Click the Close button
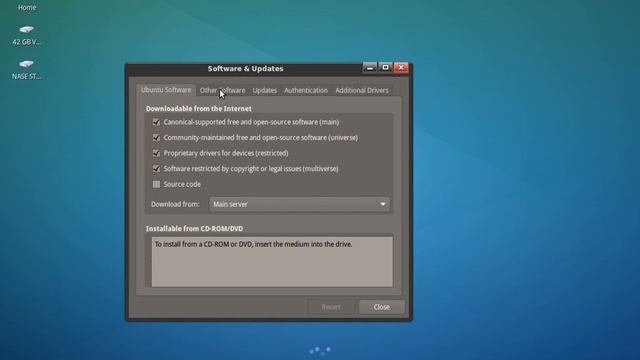Viewport: 640px width, 360px height. (x=382, y=307)
